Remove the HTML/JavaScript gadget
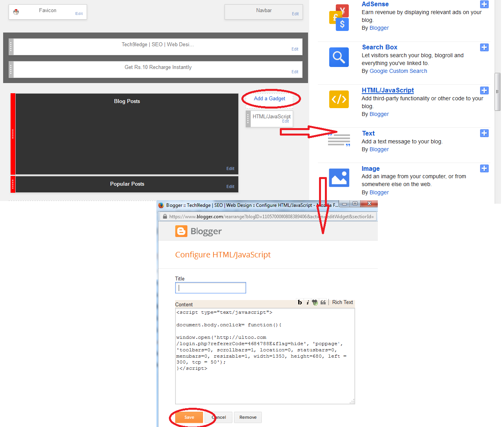 (248, 417)
